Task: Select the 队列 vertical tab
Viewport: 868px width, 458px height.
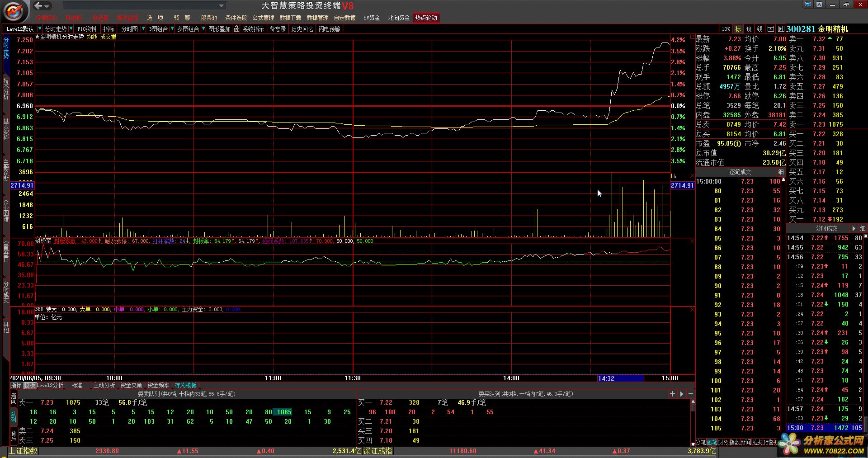Action: coord(14,416)
